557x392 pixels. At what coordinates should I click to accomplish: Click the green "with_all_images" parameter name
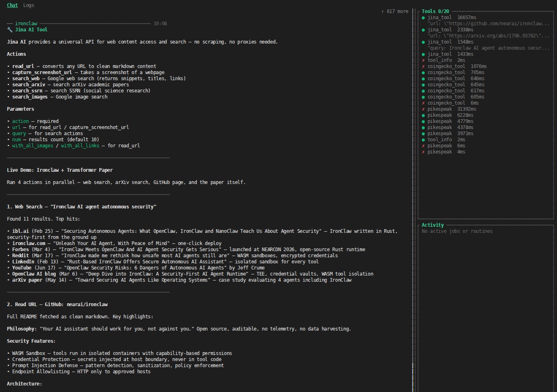tap(33, 146)
